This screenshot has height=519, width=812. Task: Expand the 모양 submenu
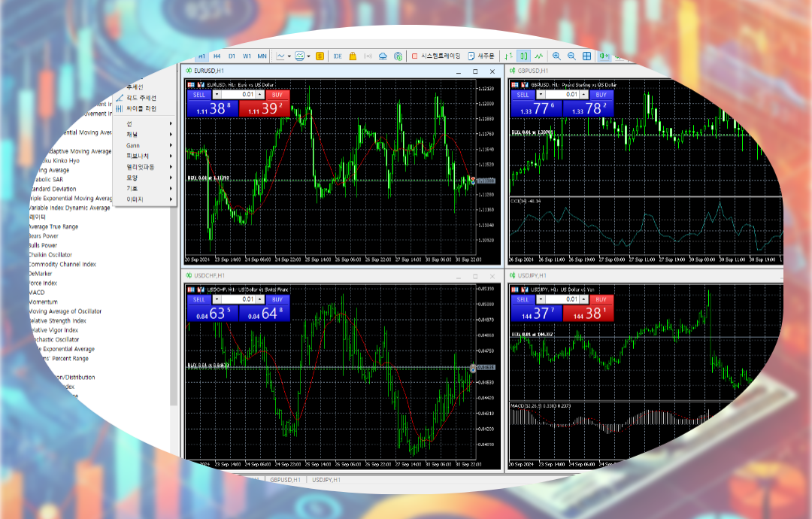146,178
